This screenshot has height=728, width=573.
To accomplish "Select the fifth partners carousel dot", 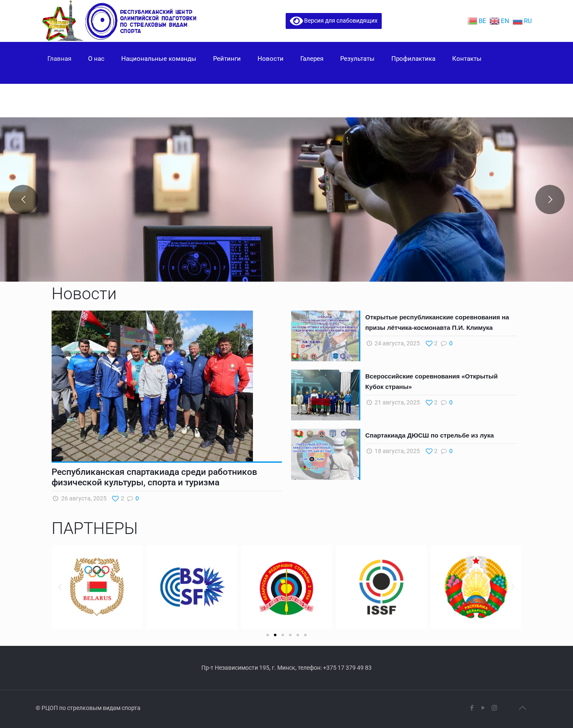I will pyautogui.click(x=298, y=635).
